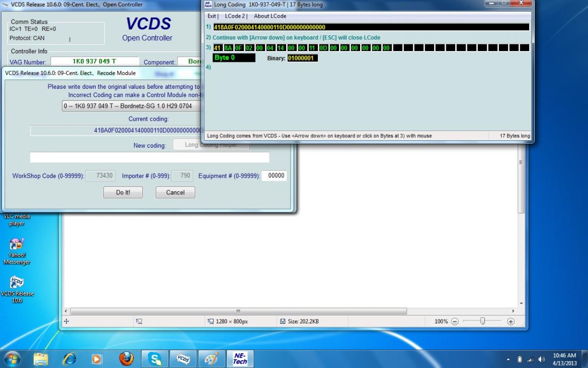
Task: Select byte 41 in the coding row
Action: click(218, 48)
